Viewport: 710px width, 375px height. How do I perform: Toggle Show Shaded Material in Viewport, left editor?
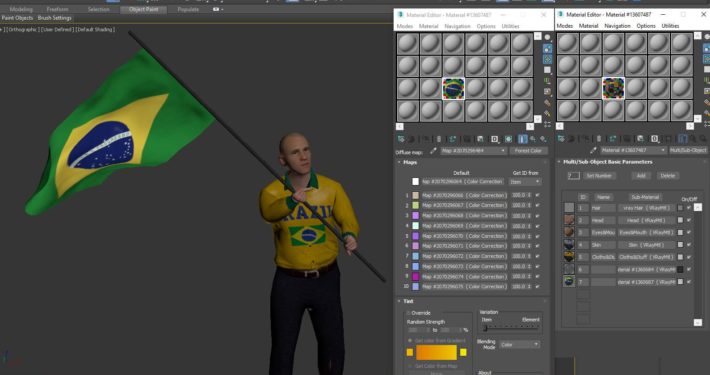pos(509,139)
